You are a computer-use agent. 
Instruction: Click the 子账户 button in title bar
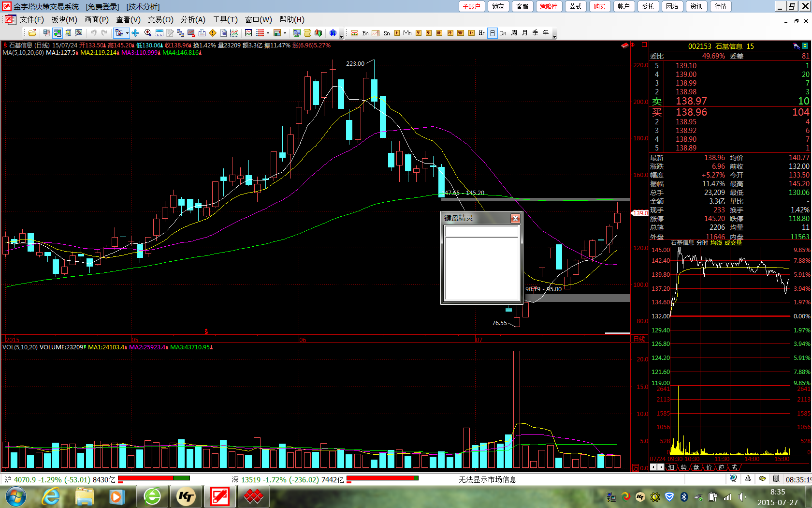coord(472,6)
